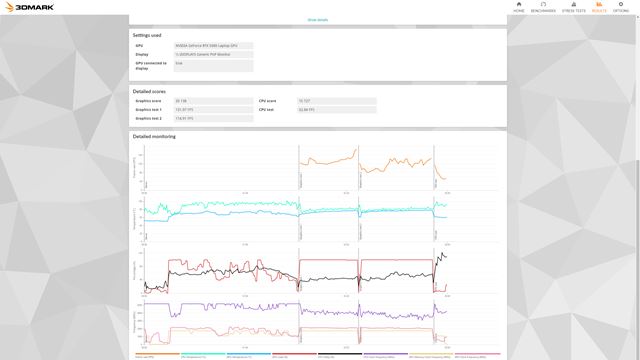Toggle the red GPU load legend line
The image size is (640, 360).
click(294, 355)
